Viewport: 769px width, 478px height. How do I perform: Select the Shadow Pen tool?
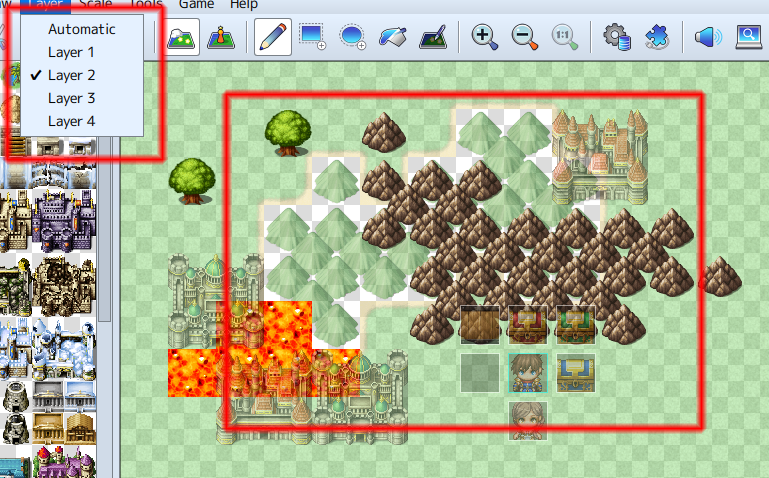[433, 37]
